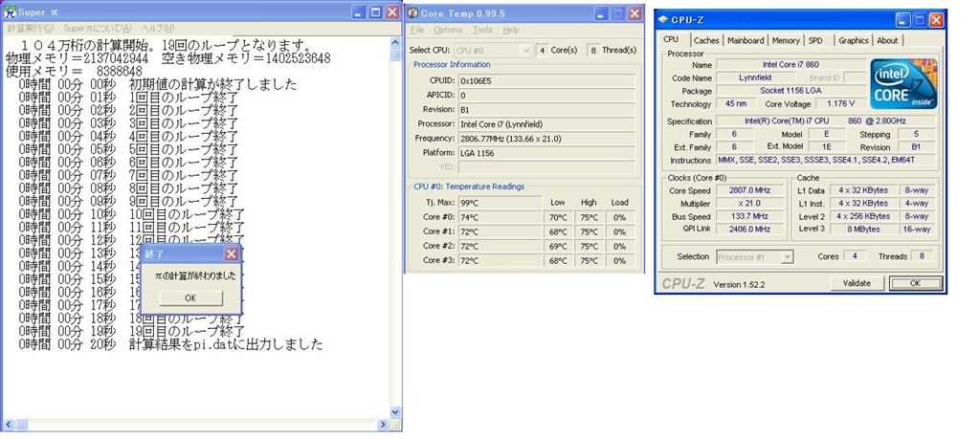Click the Core Speed value 2807.0 MHz
Screen dimensions: 980x439
click(x=750, y=190)
